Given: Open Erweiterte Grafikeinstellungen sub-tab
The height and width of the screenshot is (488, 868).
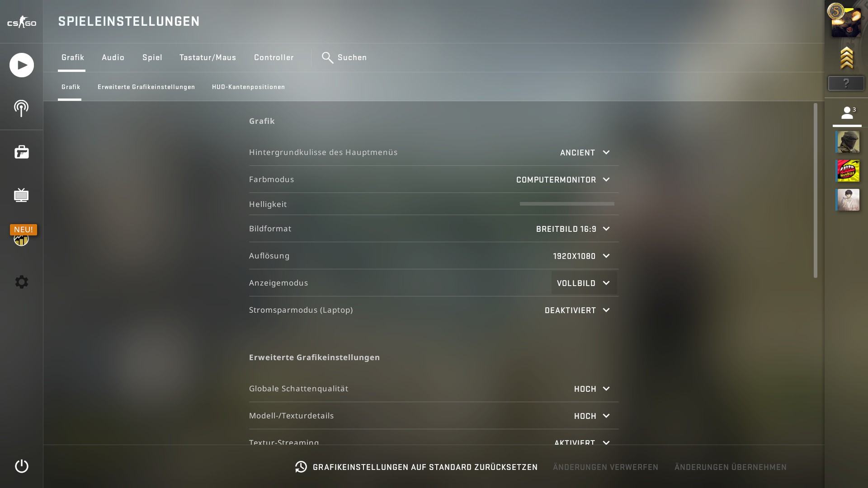Looking at the screenshot, I should 146,87.
